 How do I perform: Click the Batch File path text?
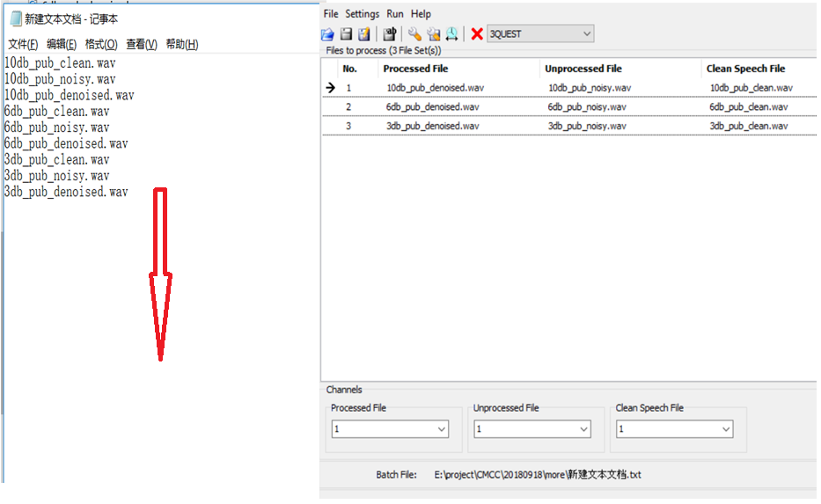(x=538, y=475)
